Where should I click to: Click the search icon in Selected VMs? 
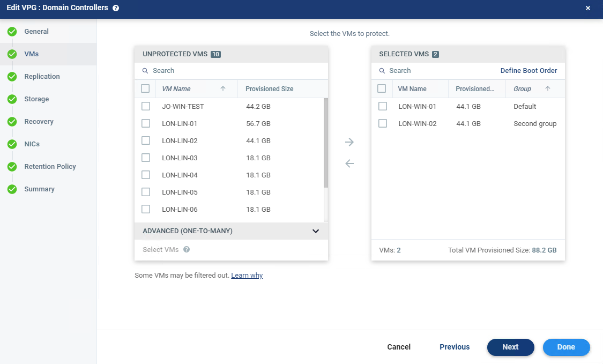point(382,71)
